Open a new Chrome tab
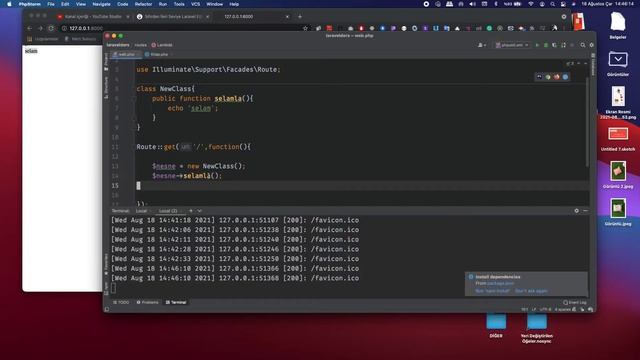Screen dimensions: 640x360 300,17
